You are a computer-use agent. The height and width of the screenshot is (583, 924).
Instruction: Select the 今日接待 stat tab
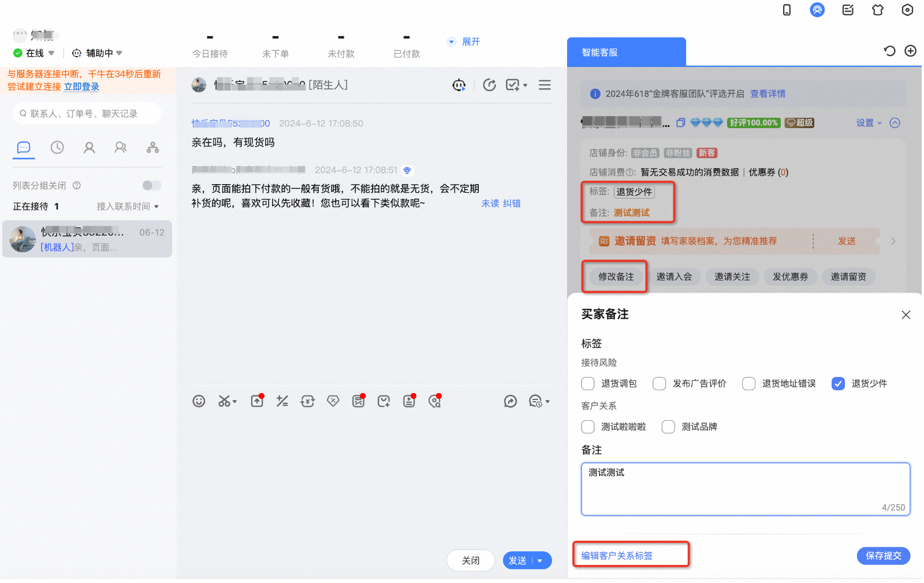[x=210, y=46]
